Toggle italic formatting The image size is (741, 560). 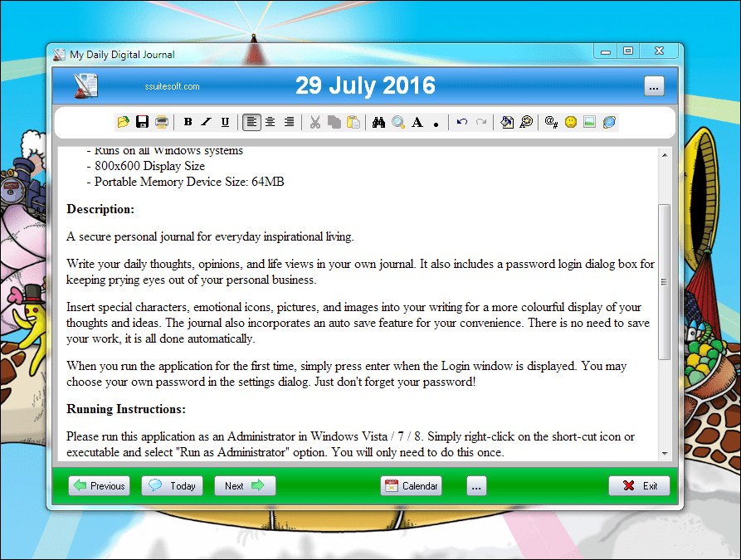point(206,122)
